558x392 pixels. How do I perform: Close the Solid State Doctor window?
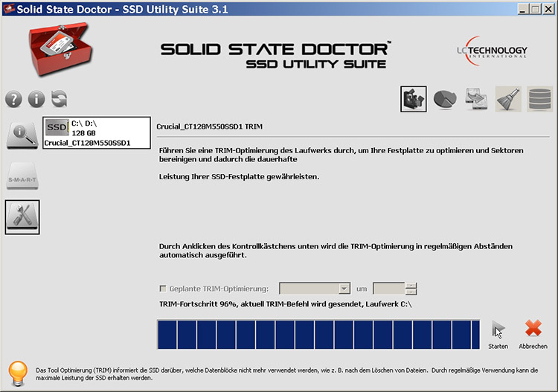point(548,9)
